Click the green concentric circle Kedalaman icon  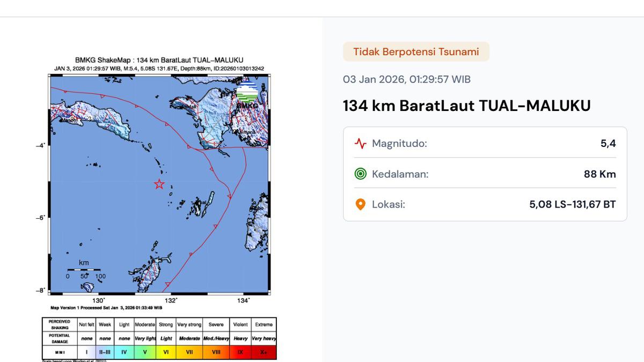pyautogui.click(x=360, y=174)
